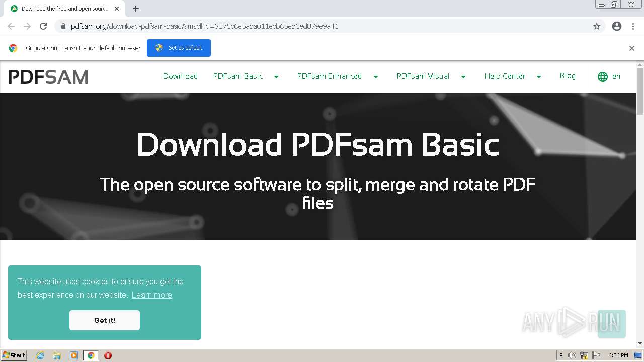Click the padlock site info icon
The width and height of the screenshot is (644, 362).
click(x=63, y=26)
